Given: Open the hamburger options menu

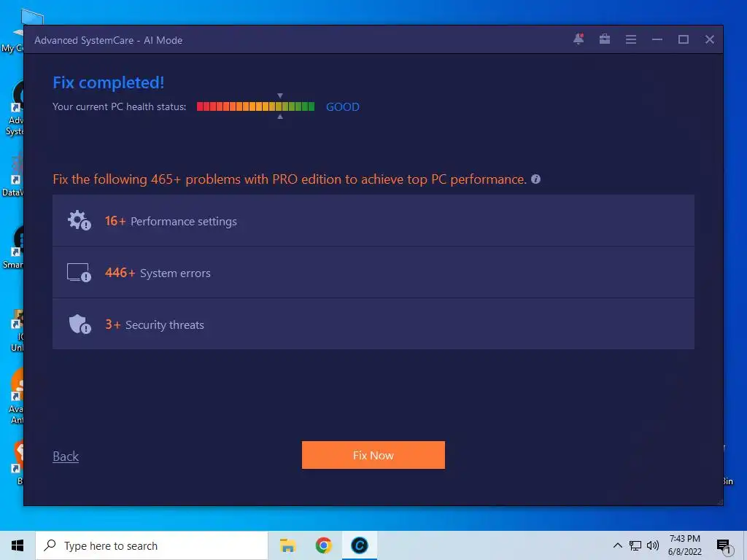Looking at the screenshot, I should click(631, 39).
